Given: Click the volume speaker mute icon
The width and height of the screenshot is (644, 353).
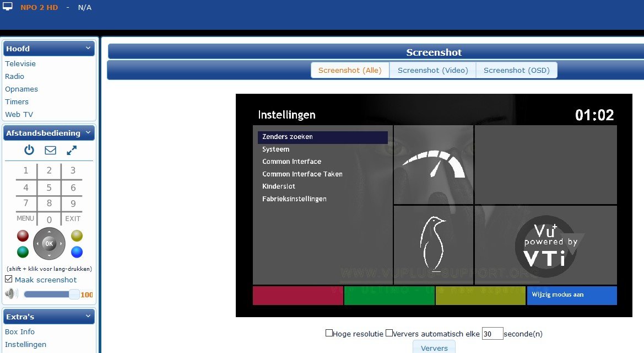Looking at the screenshot, I should [x=12, y=294].
